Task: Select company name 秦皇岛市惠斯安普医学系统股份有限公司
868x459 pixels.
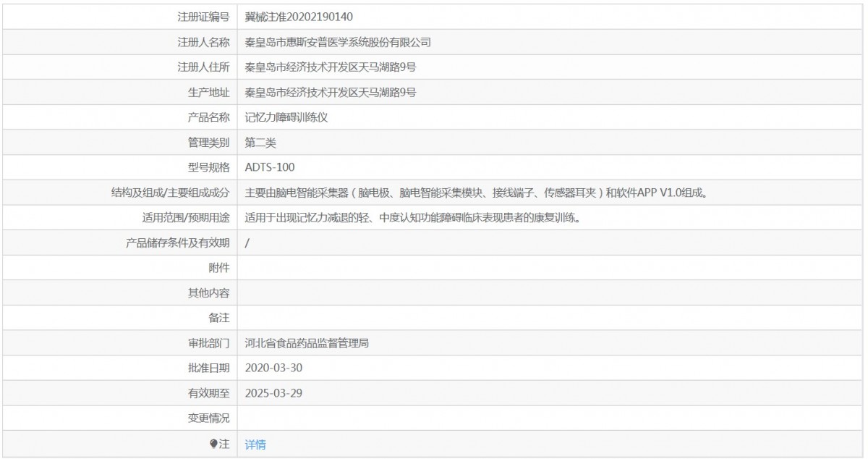Action: pos(338,42)
